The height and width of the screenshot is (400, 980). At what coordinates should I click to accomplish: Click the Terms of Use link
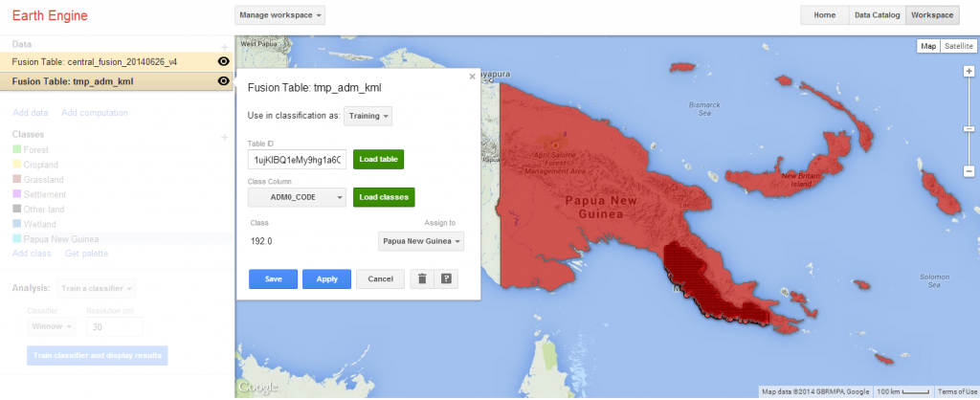pyautogui.click(x=958, y=392)
